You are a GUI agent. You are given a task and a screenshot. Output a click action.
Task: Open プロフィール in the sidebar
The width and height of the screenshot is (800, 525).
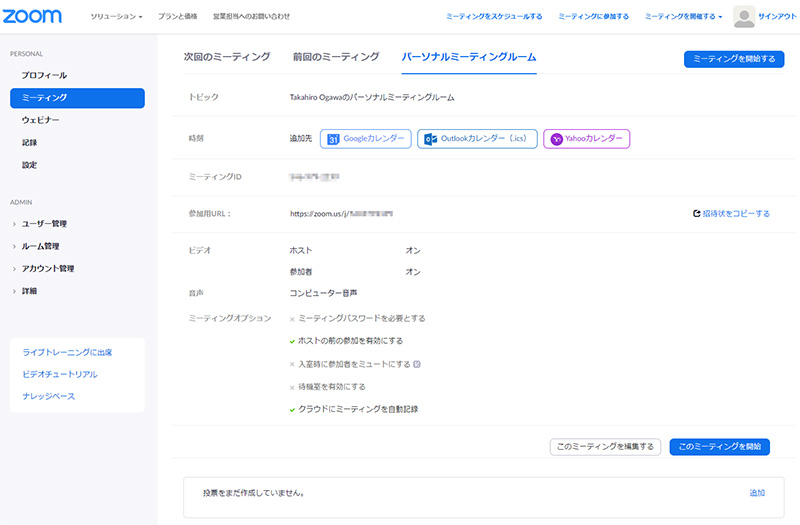click(45, 75)
